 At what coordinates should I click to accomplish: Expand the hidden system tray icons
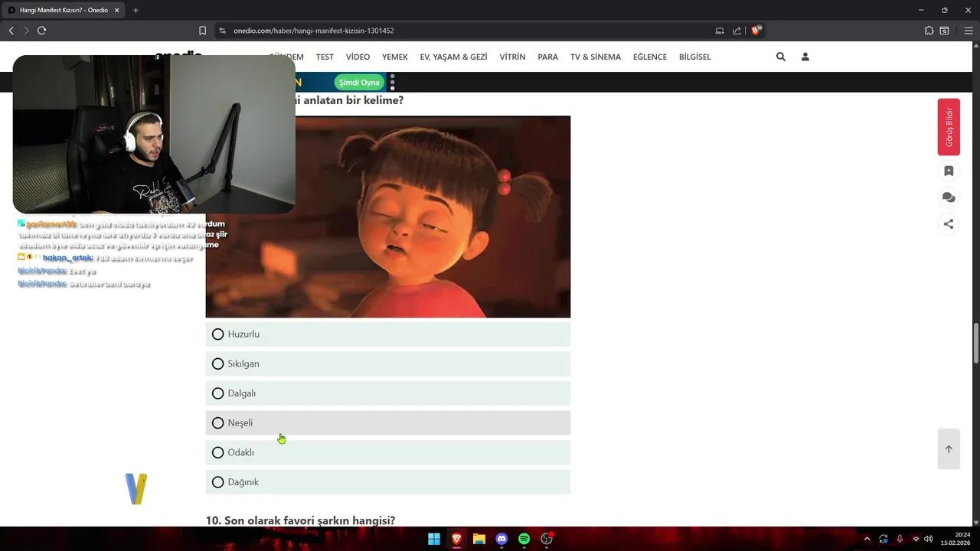point(867,539)
